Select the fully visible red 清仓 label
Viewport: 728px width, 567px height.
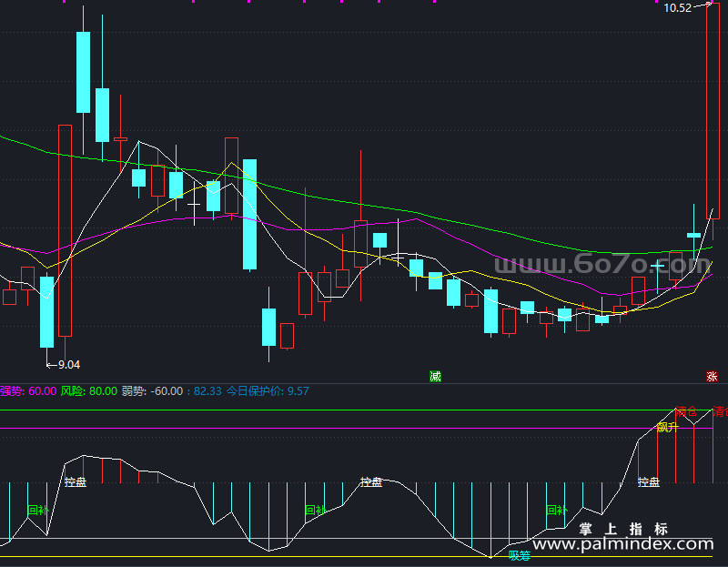pos(686,411)
